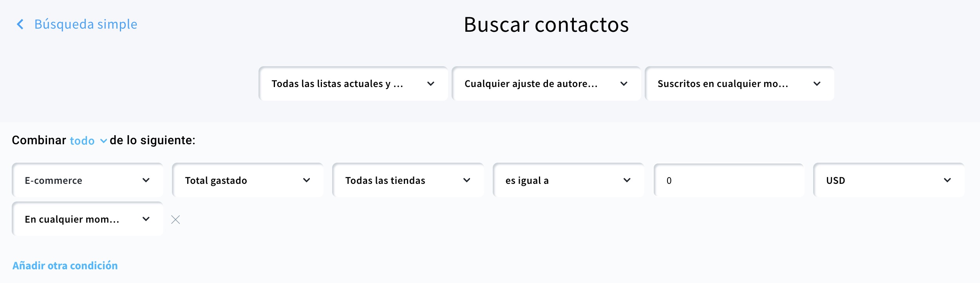The image size is (980, 283).
Task: Click the amount input showing 0
Action: click(x=729, y=180)
